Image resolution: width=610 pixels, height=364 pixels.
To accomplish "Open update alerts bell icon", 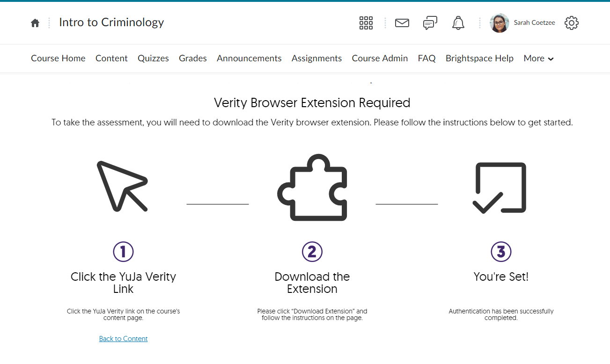I will (458, 23).
